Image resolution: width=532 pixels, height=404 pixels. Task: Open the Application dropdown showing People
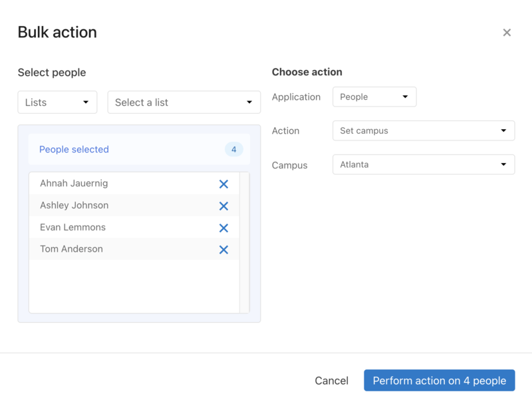coord(374,97)
